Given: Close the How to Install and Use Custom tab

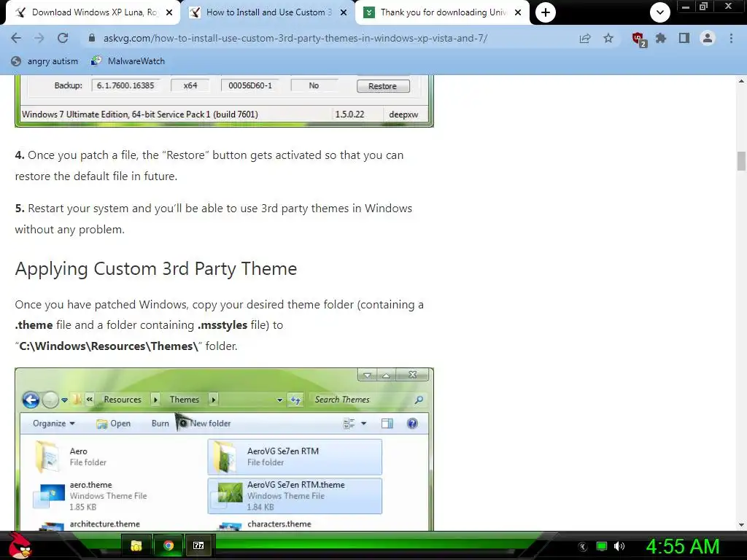Looking at the screenshot, I should (x=343, y=12).
